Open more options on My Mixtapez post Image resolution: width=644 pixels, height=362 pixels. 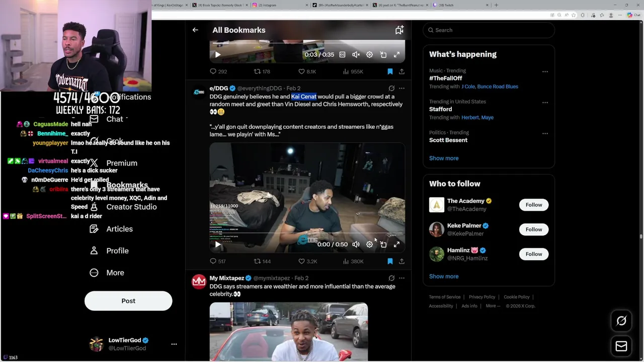[x=401, y=278]
